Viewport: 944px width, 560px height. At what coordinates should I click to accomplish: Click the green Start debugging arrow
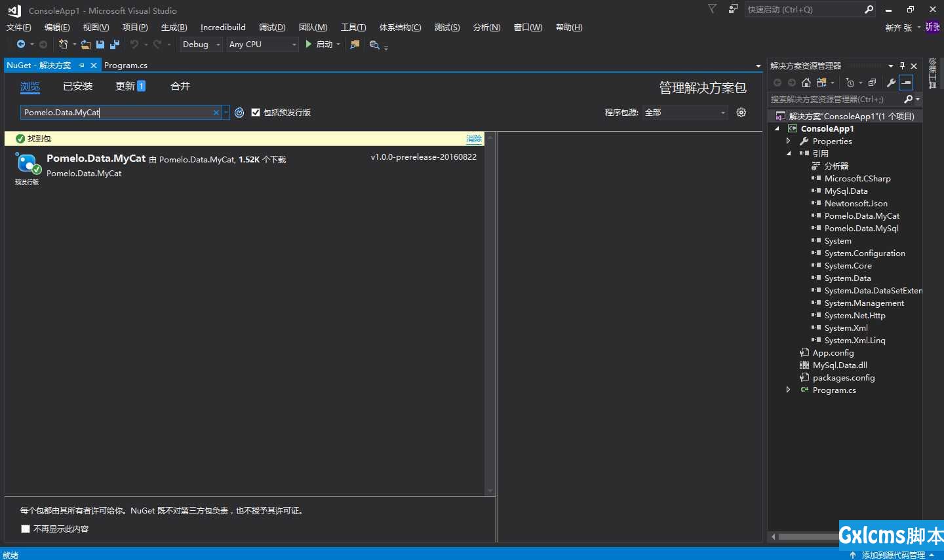tap(309, 44)
